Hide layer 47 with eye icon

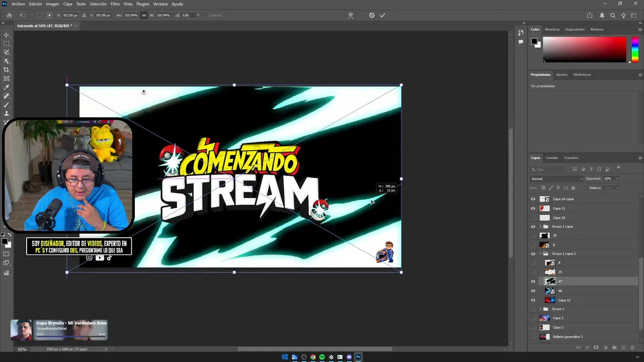[533, 282]
